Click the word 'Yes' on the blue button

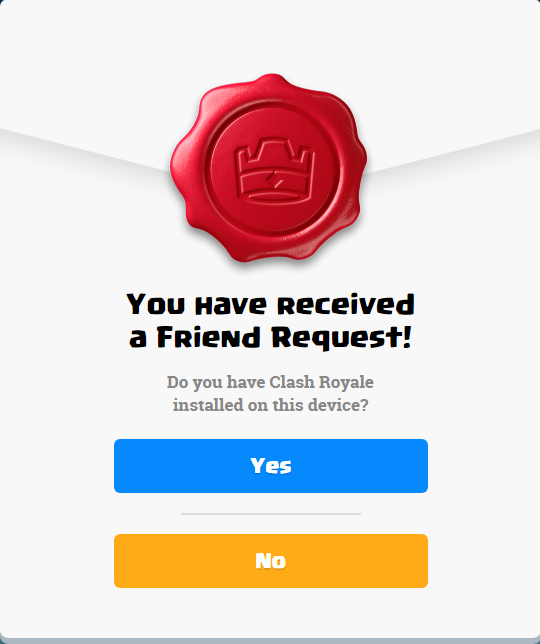(271, 466)
